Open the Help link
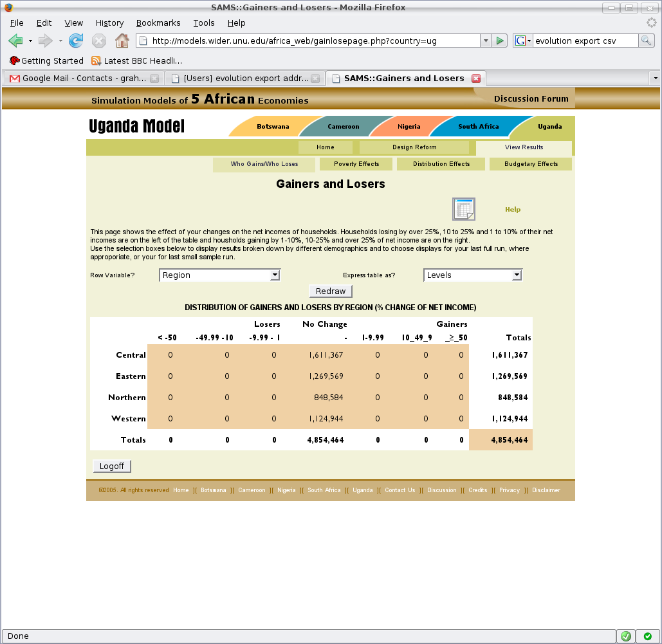The width and height of the screenshot is (662, 644). pos(512,209)
